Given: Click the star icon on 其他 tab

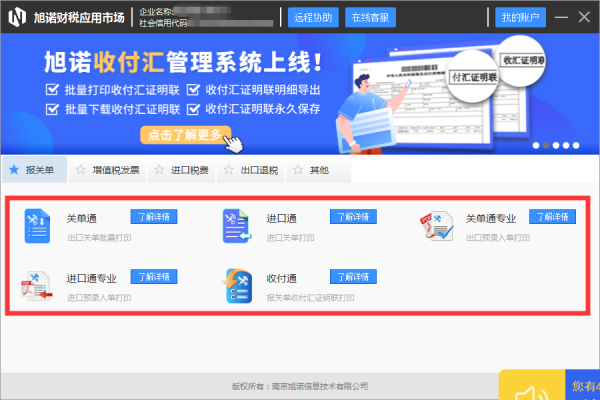Looking at the screenshot, I should (298, 170).
